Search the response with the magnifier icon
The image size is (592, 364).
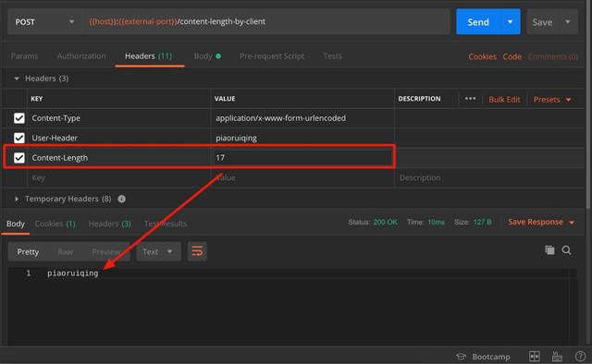pos(566,250)
